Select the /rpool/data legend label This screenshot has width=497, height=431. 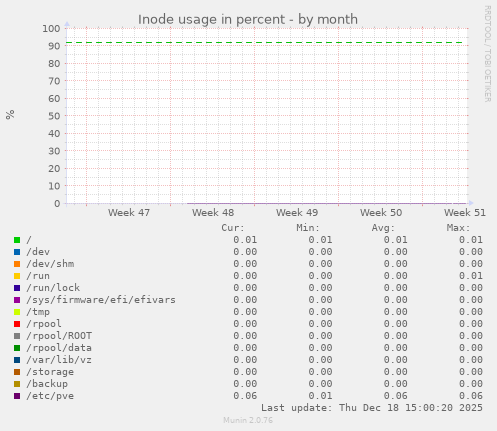pos(59,348)
